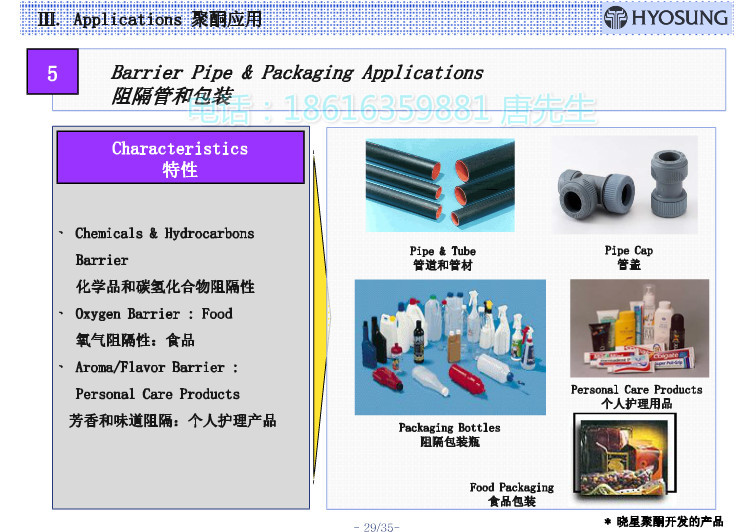Select the Pipe & Tube photo
The height and width of the screenshot is (532, 756).
pos(440,185)
